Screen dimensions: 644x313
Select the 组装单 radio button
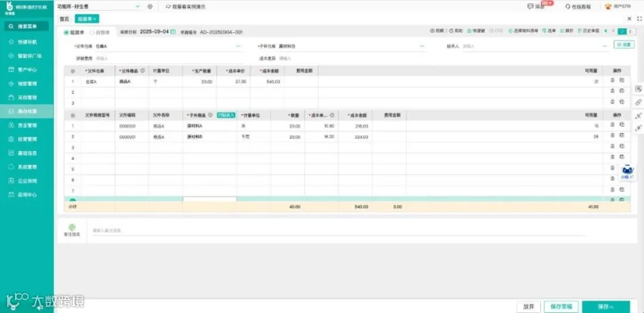pyautogui.click(x=66, y=32)
